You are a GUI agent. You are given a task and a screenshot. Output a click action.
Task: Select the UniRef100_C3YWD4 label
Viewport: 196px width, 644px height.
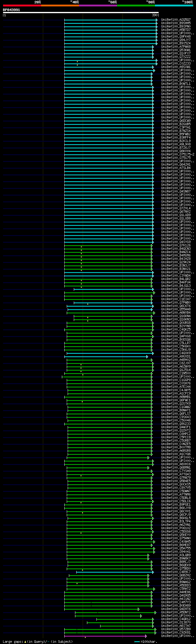176,275
